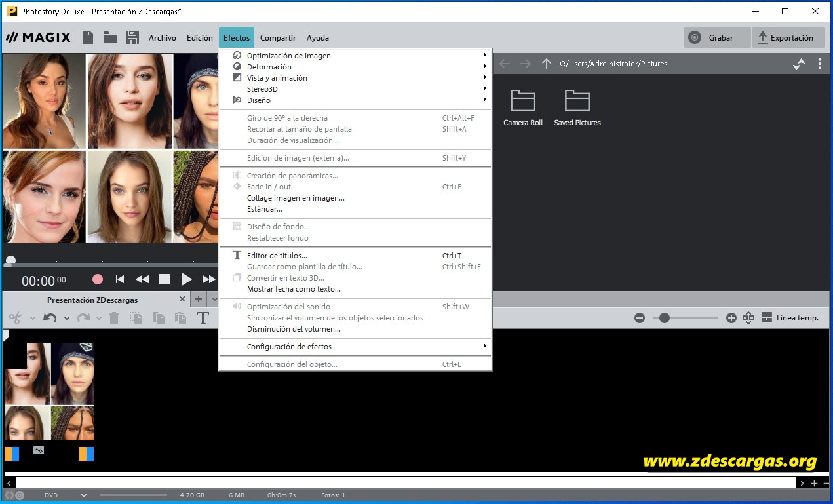Viewport: 833px width, 504px height.
Task: Open the title editor with the T icon
Action: [203, 318]
